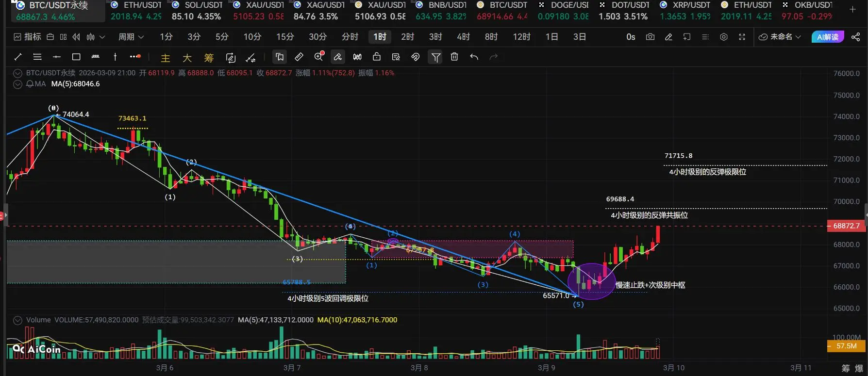Select the trend line drawing tool

coord(18,57)
